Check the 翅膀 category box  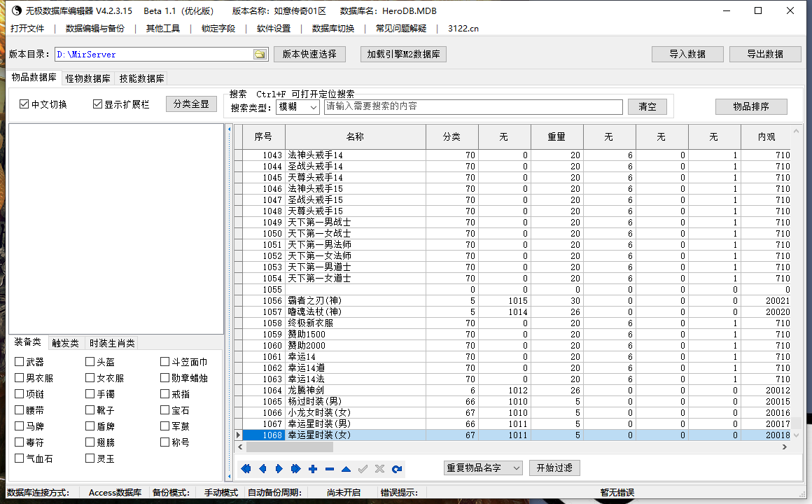[90, 442]
